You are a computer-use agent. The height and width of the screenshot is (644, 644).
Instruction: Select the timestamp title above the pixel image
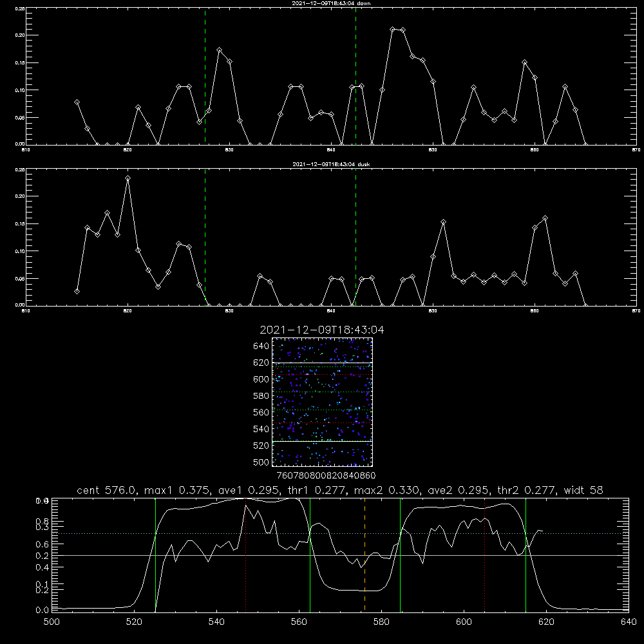click(x=322, y=330)
